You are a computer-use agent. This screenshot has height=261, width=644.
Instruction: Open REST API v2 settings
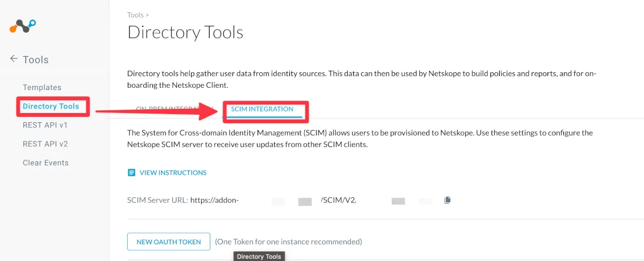(x=45, y=144)
